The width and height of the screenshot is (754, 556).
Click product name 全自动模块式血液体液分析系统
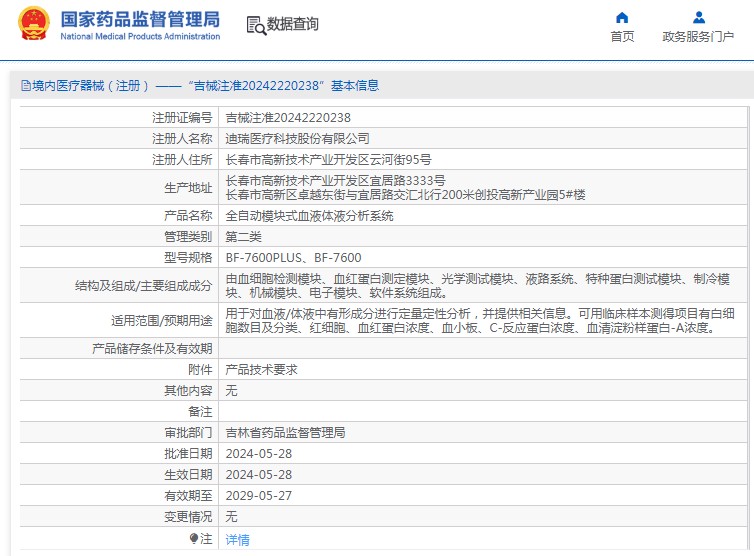tap(309, 216)
